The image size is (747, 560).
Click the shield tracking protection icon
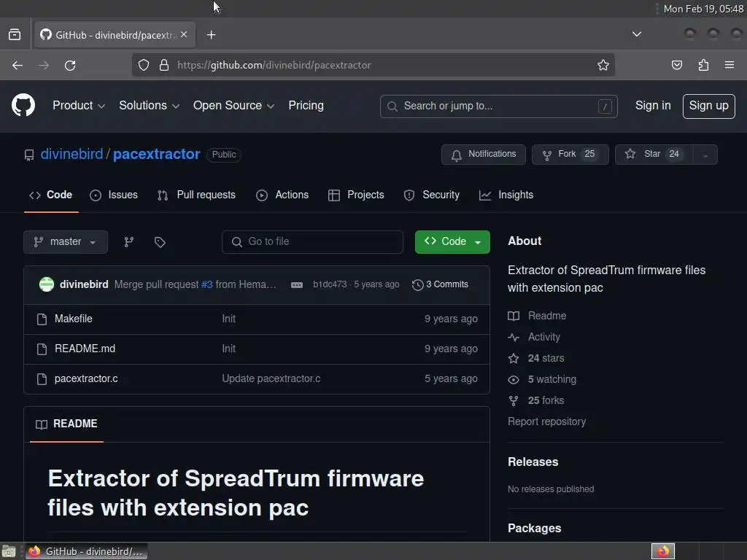point(144,65)
